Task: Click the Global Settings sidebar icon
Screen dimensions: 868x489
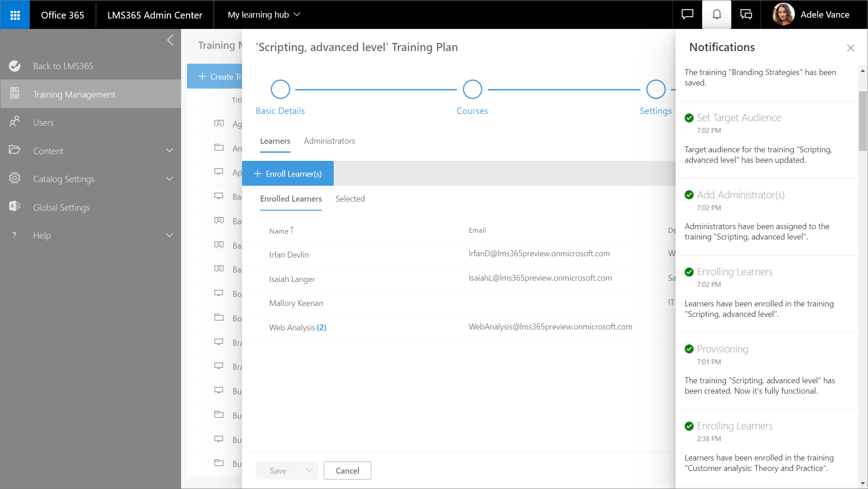Action: [x=14, y=207]
